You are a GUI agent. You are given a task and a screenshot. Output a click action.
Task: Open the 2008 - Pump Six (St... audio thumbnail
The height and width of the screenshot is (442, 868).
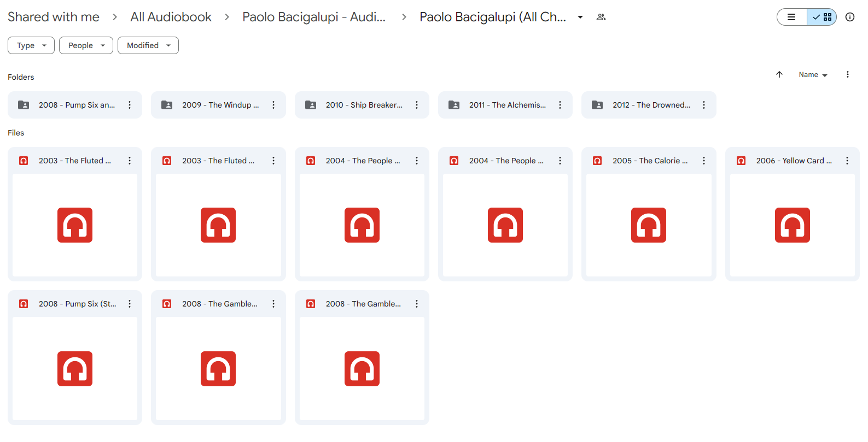[x=75, y=369]
